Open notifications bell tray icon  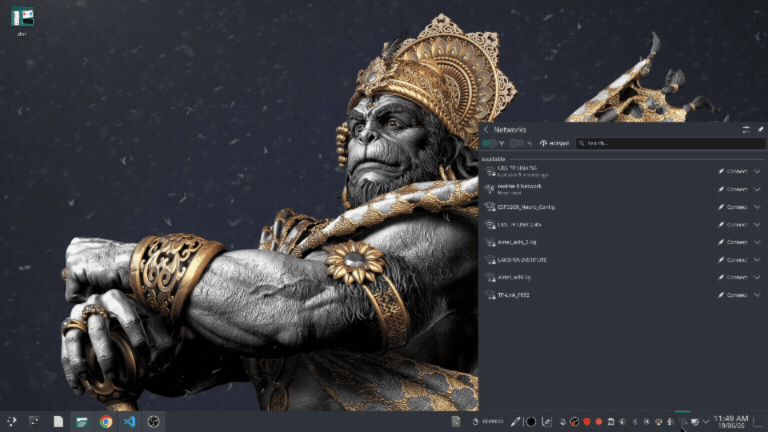pos(563,422)
